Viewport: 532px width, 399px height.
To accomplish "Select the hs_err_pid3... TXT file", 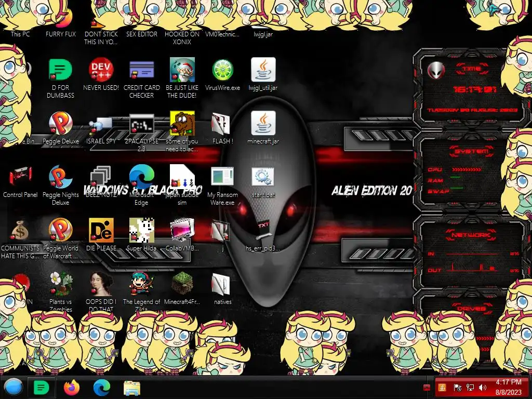I will 263,230.
